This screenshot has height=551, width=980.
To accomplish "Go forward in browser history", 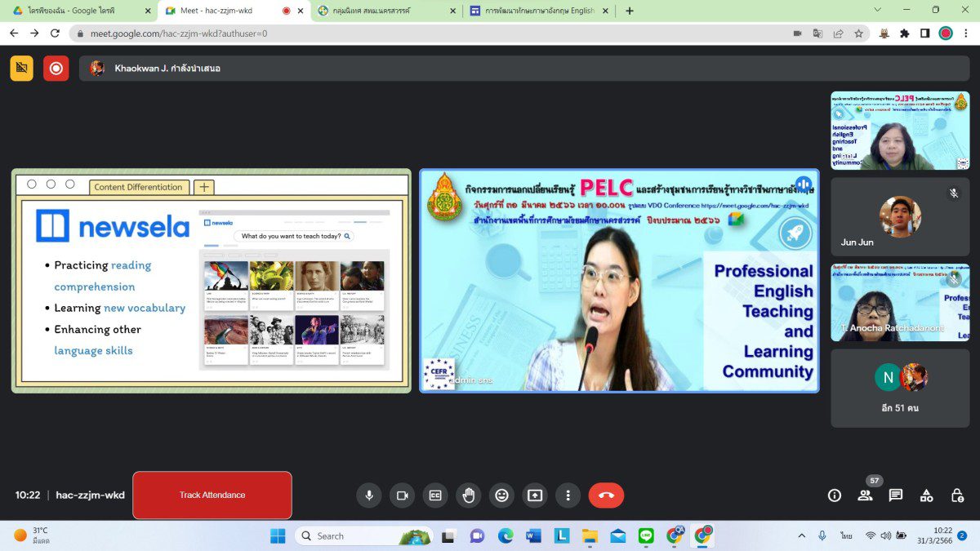I will pos(34,33).
